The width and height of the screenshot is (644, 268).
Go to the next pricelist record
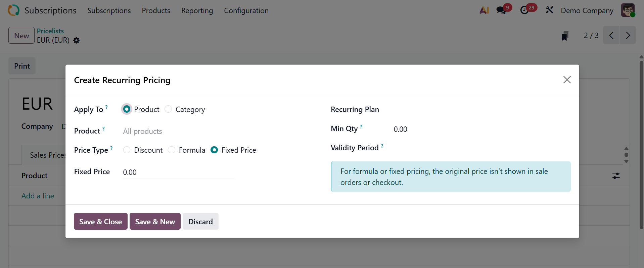click(x=628, y=35)
